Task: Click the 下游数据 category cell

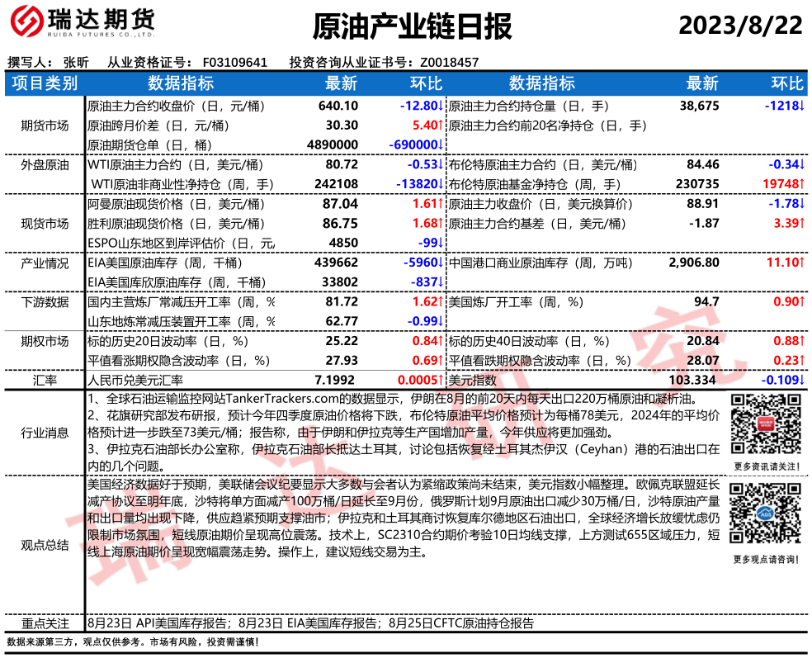Action: (x=45, y=302)
